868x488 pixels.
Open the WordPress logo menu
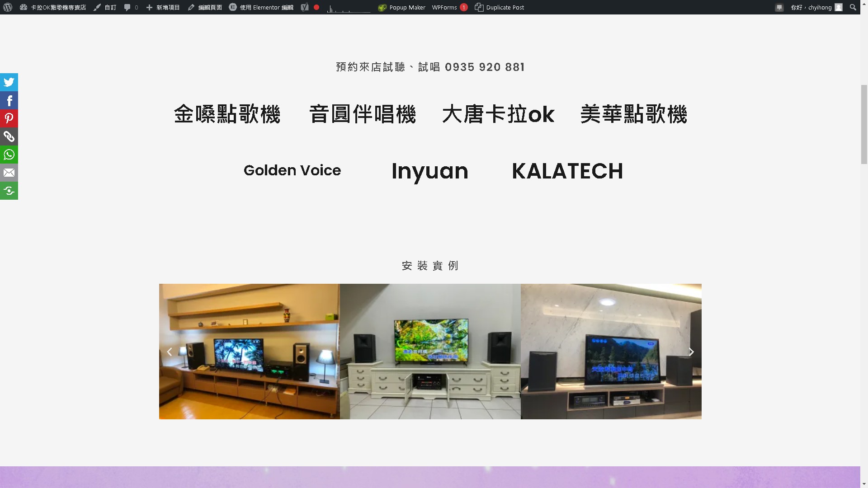coord(7,7)
